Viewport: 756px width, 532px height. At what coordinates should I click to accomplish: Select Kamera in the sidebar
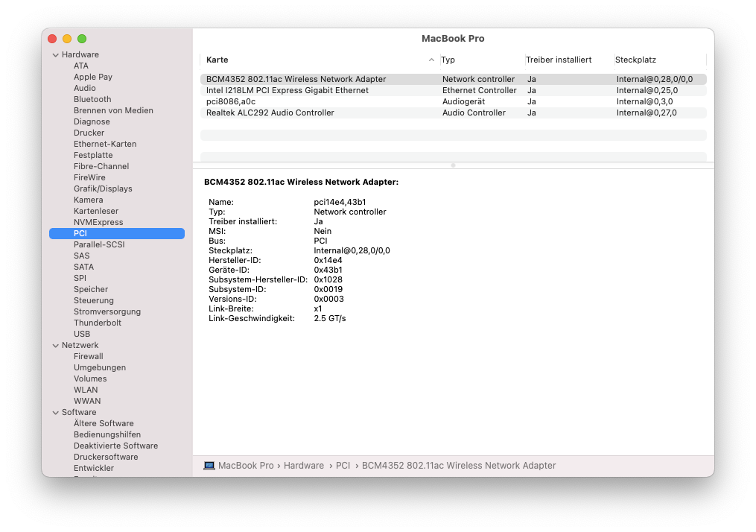[x=88, y=200]
